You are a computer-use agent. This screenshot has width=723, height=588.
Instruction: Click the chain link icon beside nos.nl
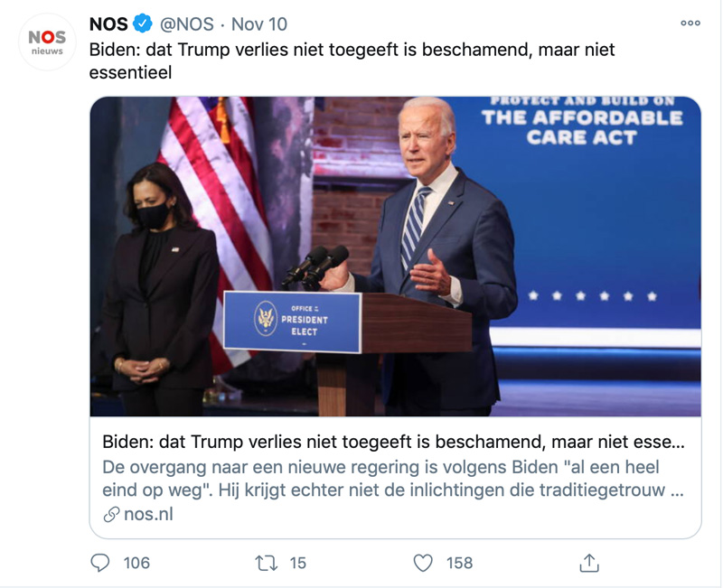[111, 515]
